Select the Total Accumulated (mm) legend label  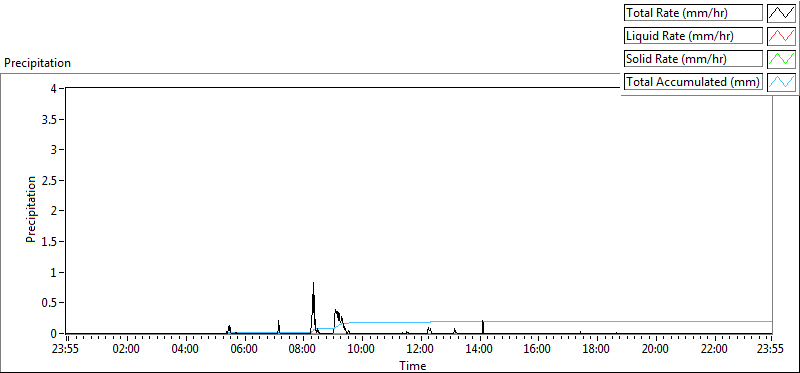tap(693, 82)
